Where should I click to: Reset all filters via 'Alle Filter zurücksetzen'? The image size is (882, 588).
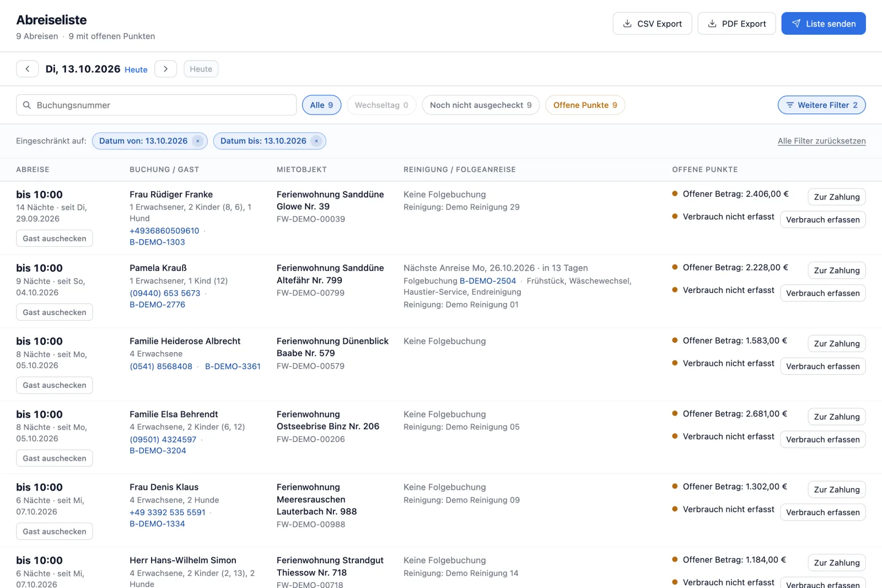pyautogui.click(x=821, y=141)
